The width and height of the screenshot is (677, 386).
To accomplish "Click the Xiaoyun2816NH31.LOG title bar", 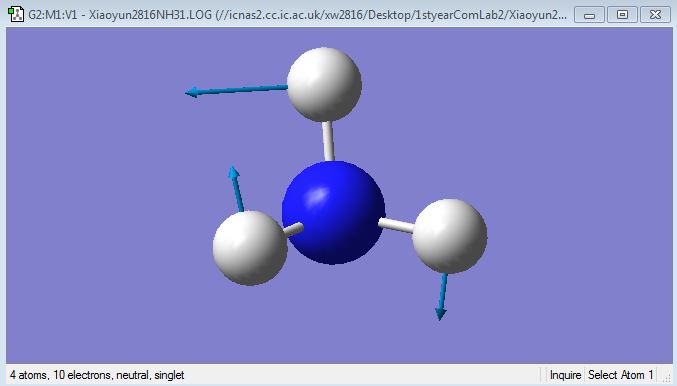I will point(297,15).
